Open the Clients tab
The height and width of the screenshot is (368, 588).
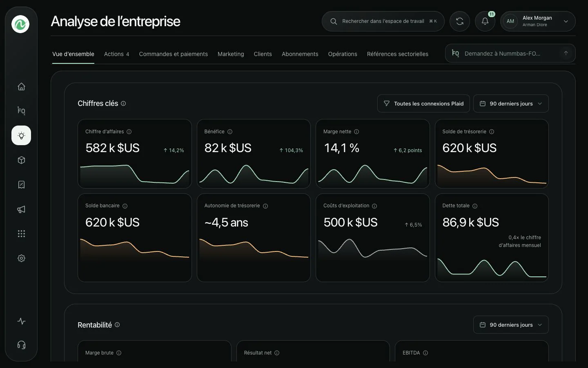click(x=263, y=54)
